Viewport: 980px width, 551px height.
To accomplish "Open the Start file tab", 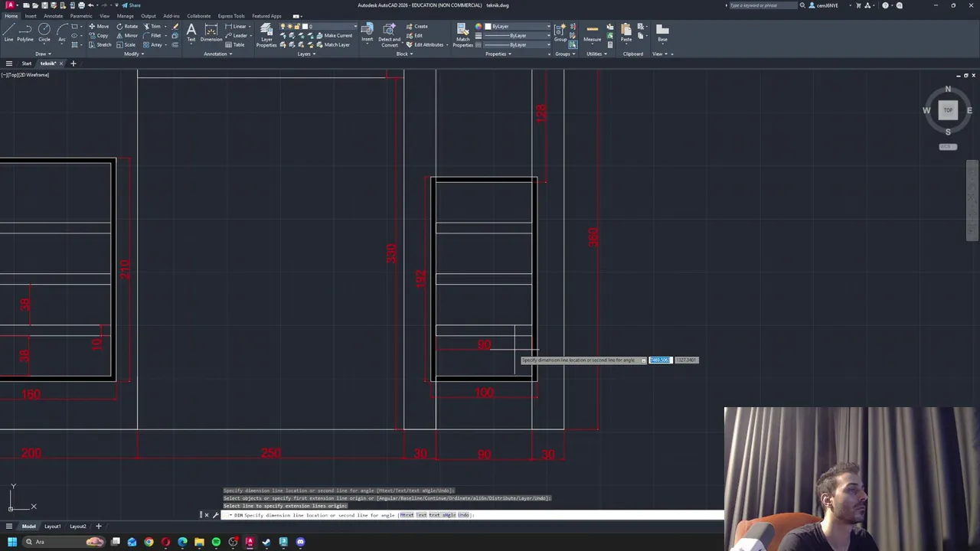I will pos(27,64).
